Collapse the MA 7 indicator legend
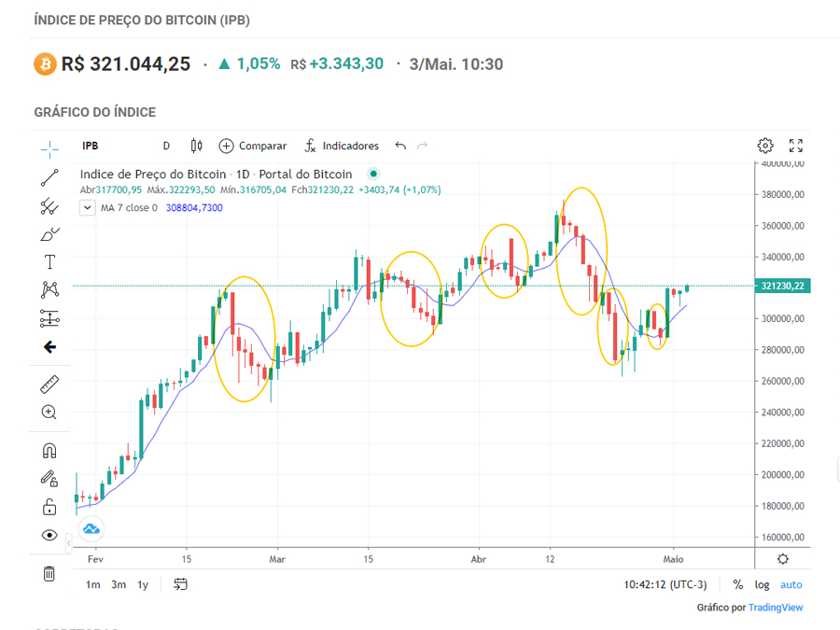This screenshot has height=630, width=840. click(88, 208)
